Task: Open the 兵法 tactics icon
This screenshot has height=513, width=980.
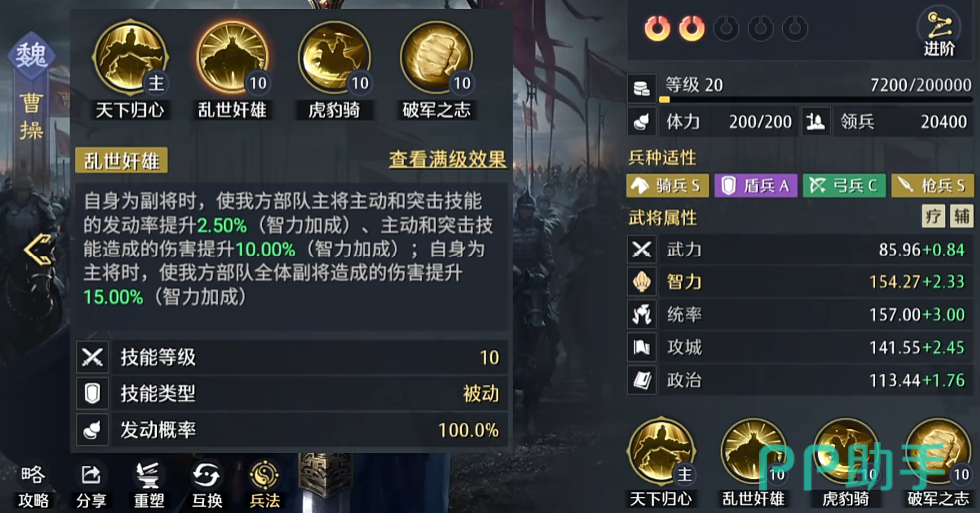Action: click(264, 486)
